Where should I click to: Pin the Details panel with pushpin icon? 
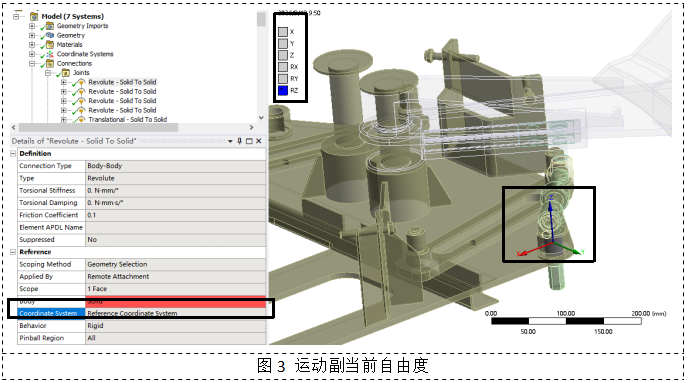pyautogui.click(x=239, y=141)
